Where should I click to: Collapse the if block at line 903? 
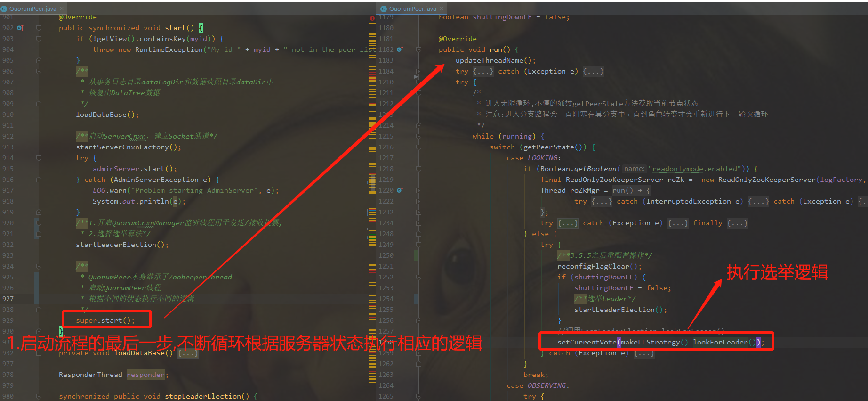pos(39,39)
